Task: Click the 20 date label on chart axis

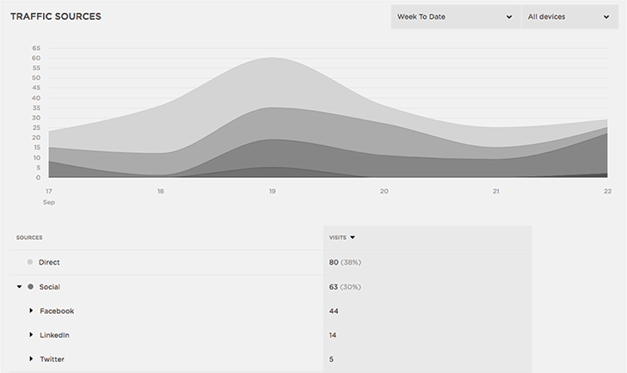Action: click(x=384, y=191)
